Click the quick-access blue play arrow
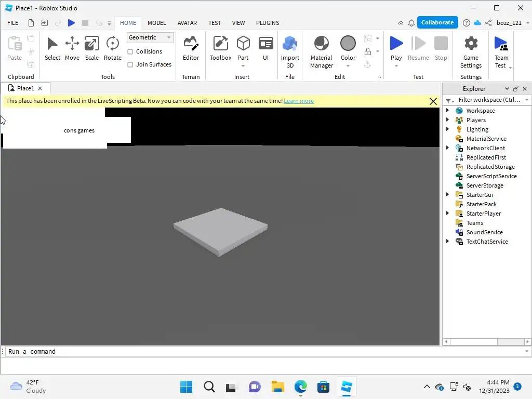The image size is (532, 399). 71,23
